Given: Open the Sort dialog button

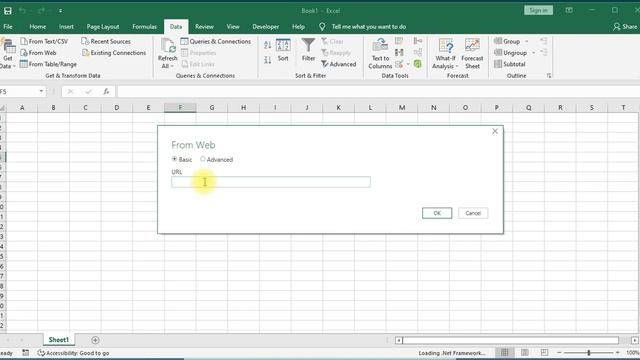Looking at the screenshot, I should pyautogui.click(x=283, y=50).
